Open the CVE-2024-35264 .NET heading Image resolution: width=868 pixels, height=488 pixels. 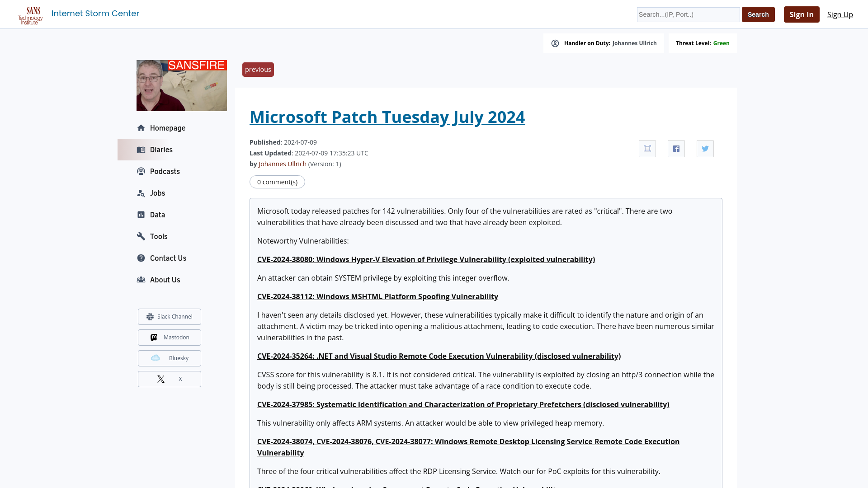[x=439, y=356]
